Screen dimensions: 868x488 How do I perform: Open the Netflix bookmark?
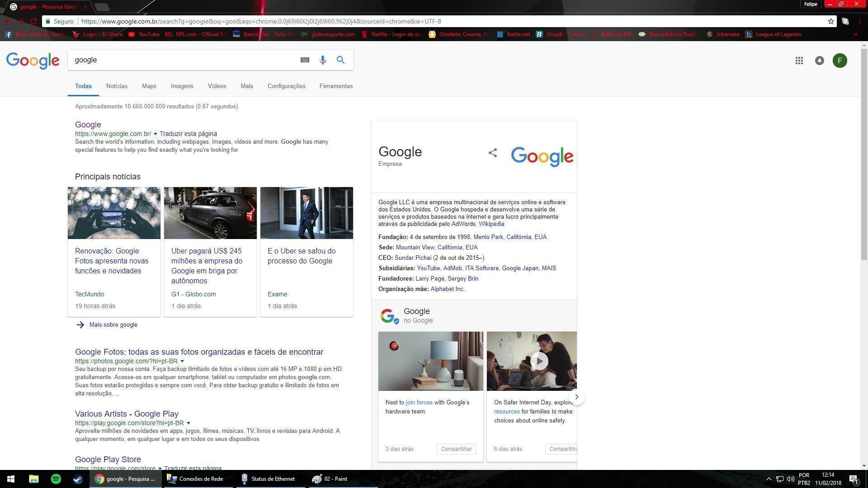point(391,34)
